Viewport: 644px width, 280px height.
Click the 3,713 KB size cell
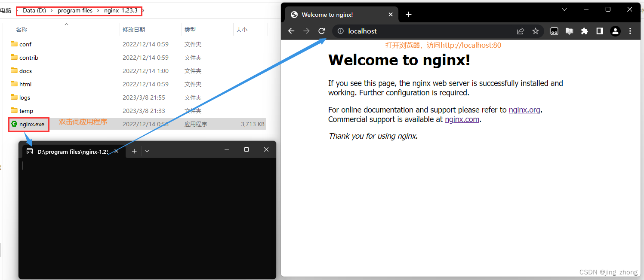coord(253,124)
